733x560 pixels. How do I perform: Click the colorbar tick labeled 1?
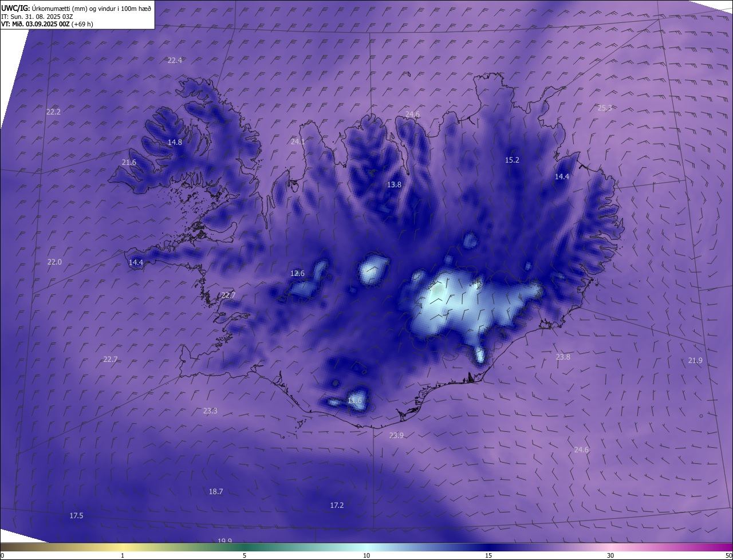pyautogui.click(x=123, y=556)
